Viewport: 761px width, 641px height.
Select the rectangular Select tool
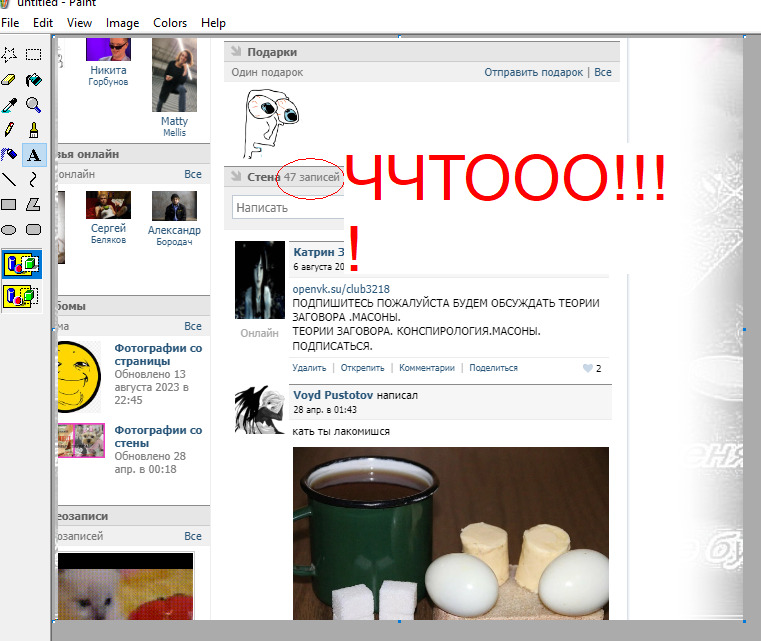tap(33, 55)
